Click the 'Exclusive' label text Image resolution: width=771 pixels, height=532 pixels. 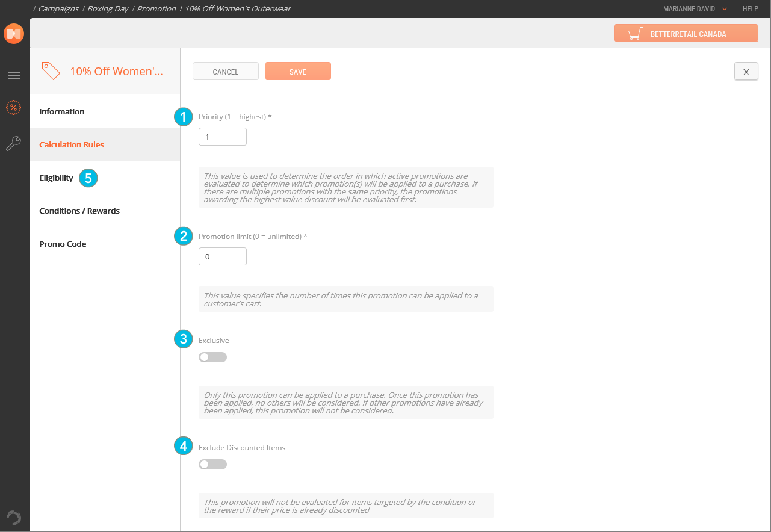(214, 341)
